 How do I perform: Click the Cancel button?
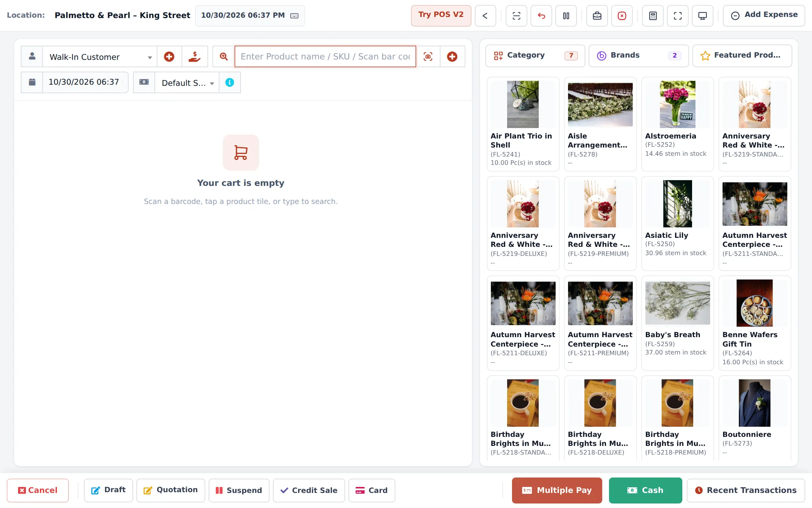[38, 490]
